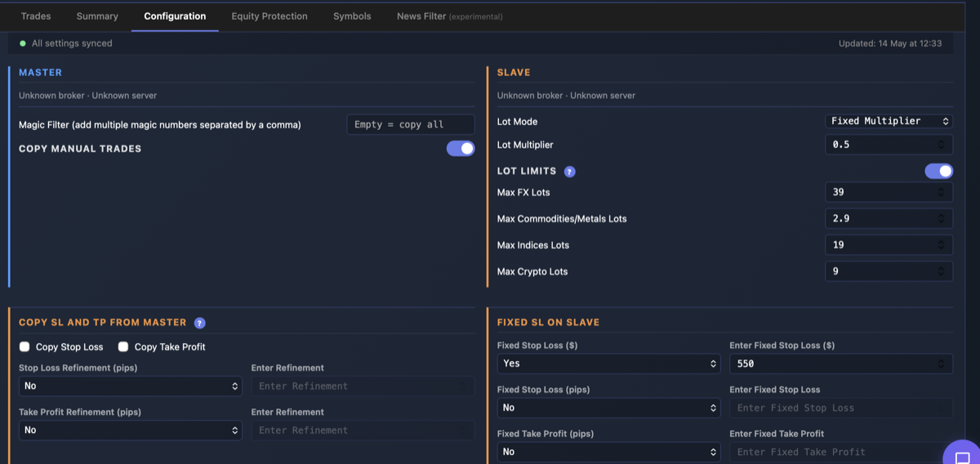This screenshot has height=464, width=980.
Task: Click the Magic Filter input field
Action: (x=411, y=125)
